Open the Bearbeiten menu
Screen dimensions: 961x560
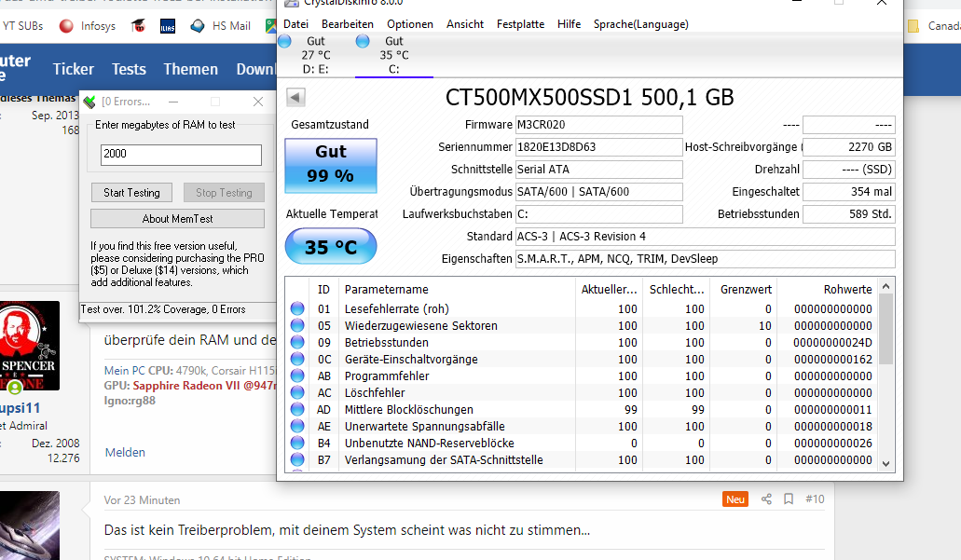point(348,24)
